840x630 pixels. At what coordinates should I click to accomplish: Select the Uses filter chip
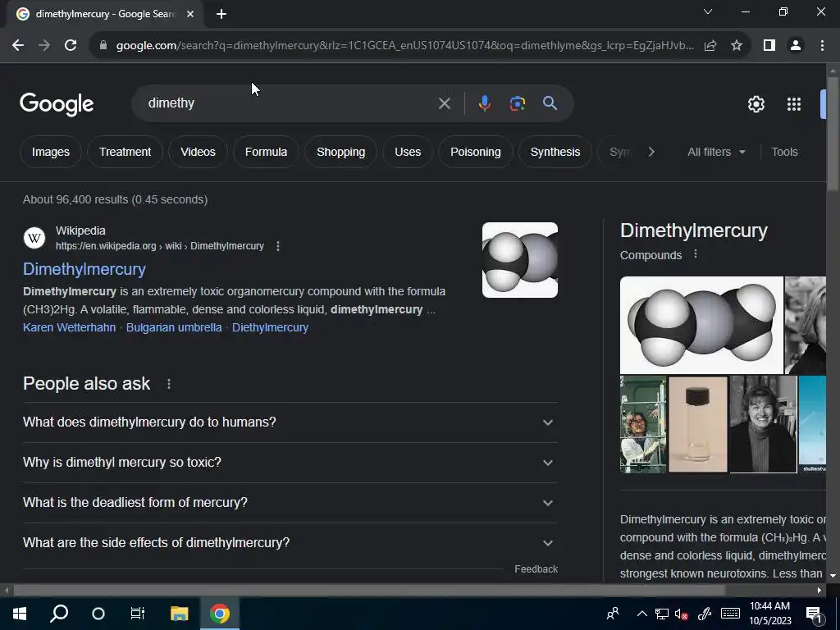[408, 152]
